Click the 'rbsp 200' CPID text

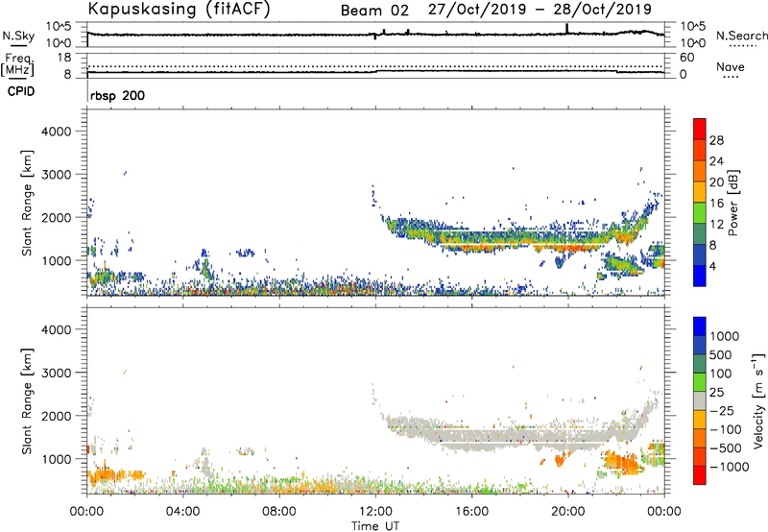pos(117,95)
